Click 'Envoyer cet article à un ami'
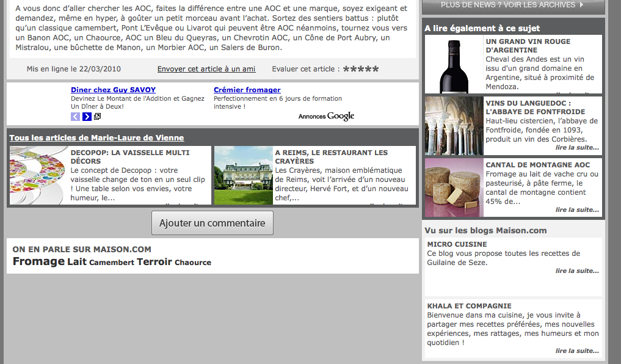 click(206, 69)
